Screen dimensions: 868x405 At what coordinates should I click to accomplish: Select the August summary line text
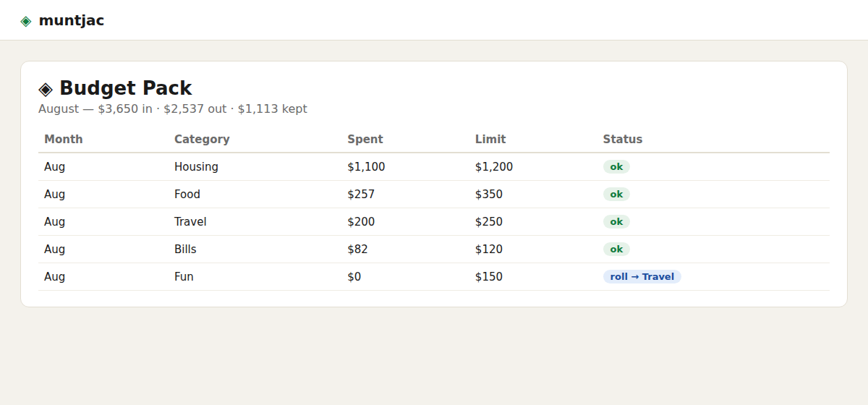[173, 109]
